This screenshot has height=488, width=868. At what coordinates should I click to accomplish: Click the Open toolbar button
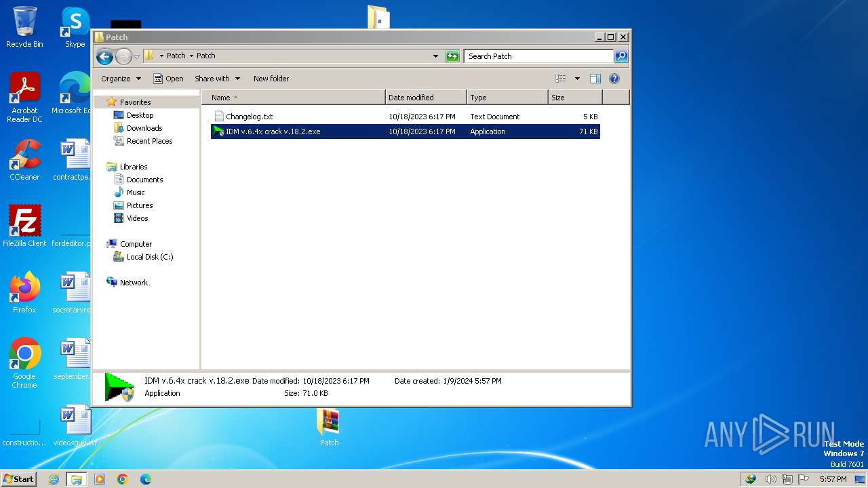168,79
